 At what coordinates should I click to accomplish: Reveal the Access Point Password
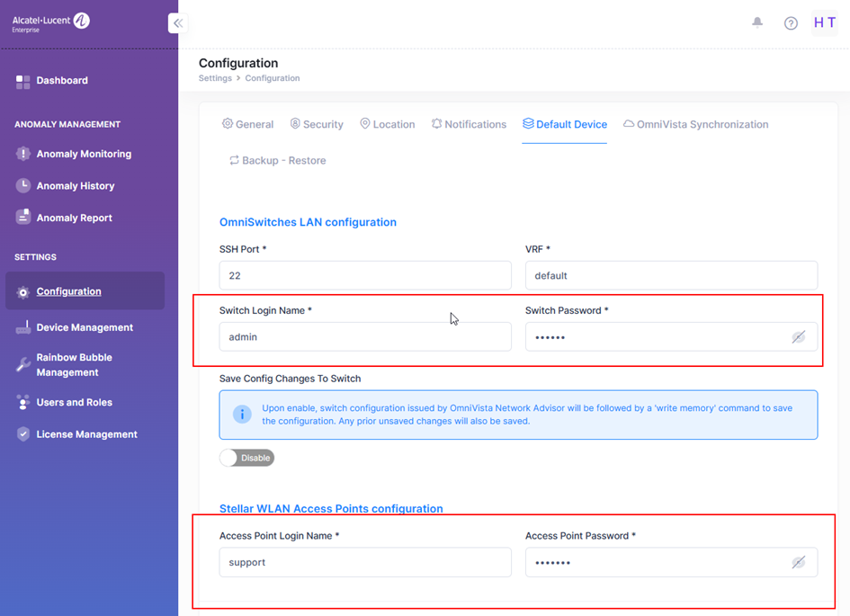tap(798, 562)
